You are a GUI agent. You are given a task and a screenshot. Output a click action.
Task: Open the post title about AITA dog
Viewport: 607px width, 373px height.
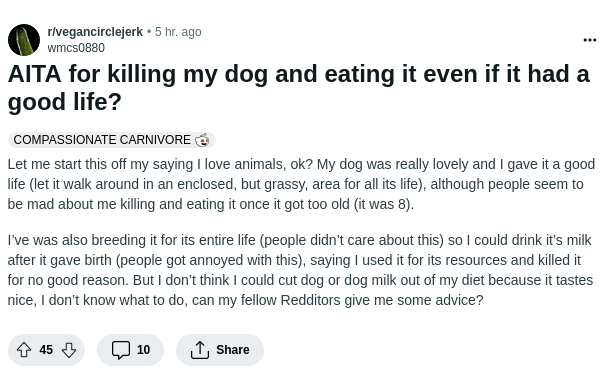(298, 88)
